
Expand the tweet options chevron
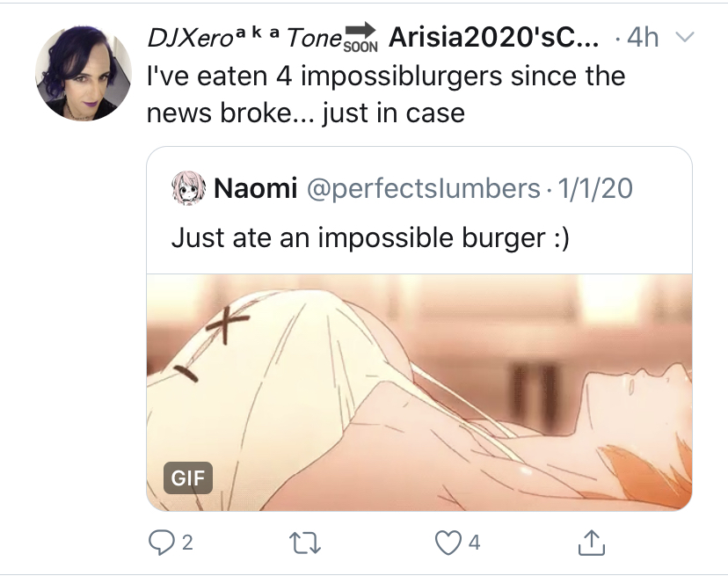pos(684,36)
